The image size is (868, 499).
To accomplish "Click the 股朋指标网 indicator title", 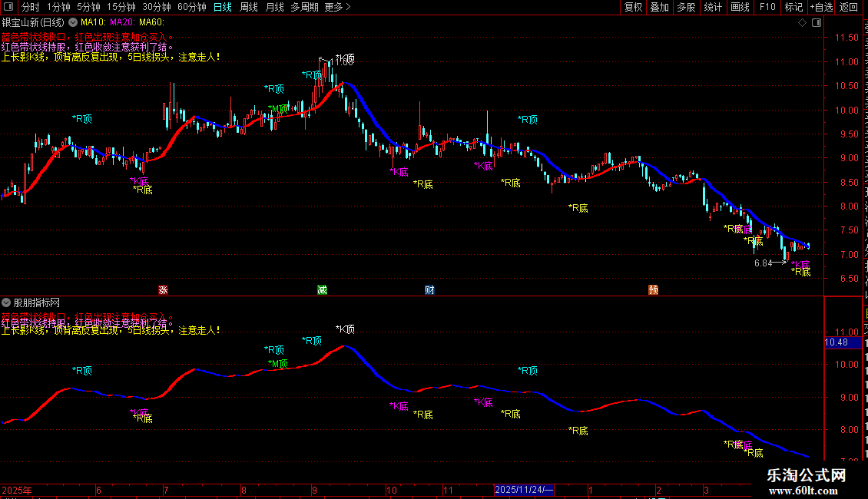I will click(37, 302).
